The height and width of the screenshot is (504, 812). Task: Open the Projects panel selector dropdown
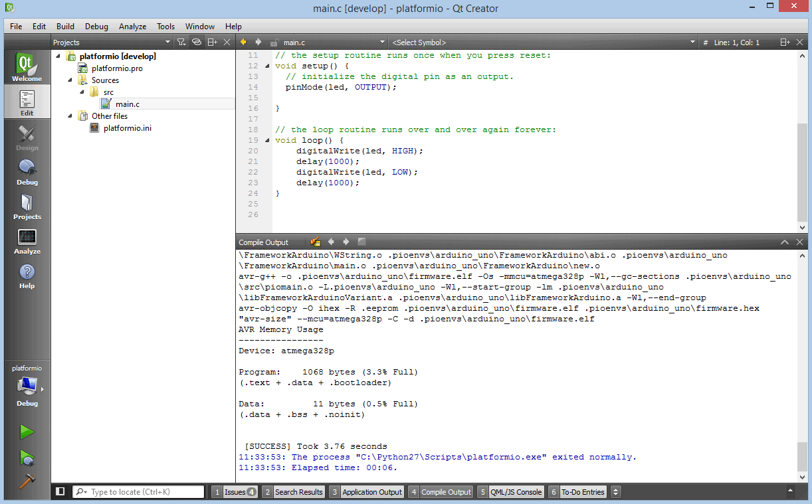click(x=169, y=42)
